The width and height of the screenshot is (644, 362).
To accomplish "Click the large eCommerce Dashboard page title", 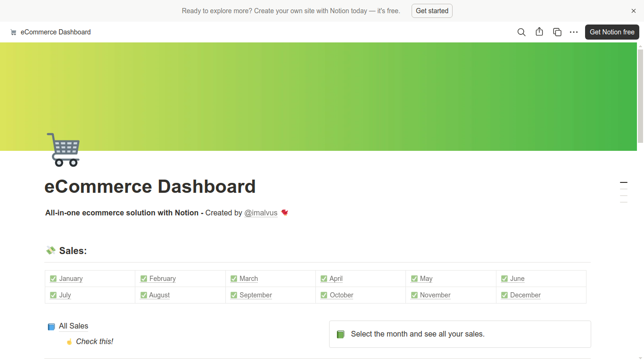I will tap(150, 187).
